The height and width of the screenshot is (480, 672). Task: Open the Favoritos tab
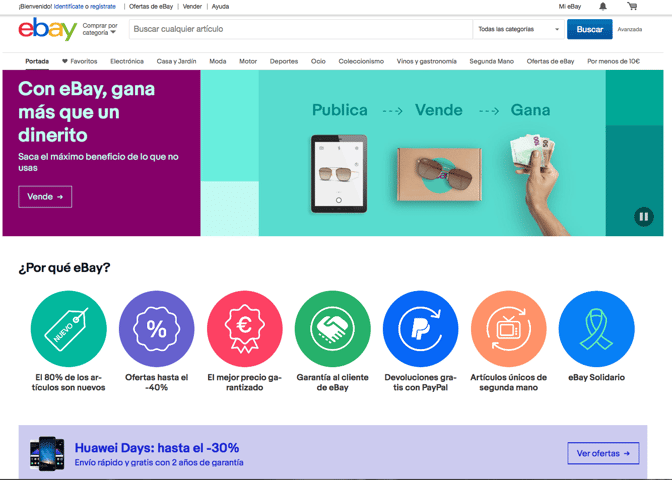coord(80,61)
